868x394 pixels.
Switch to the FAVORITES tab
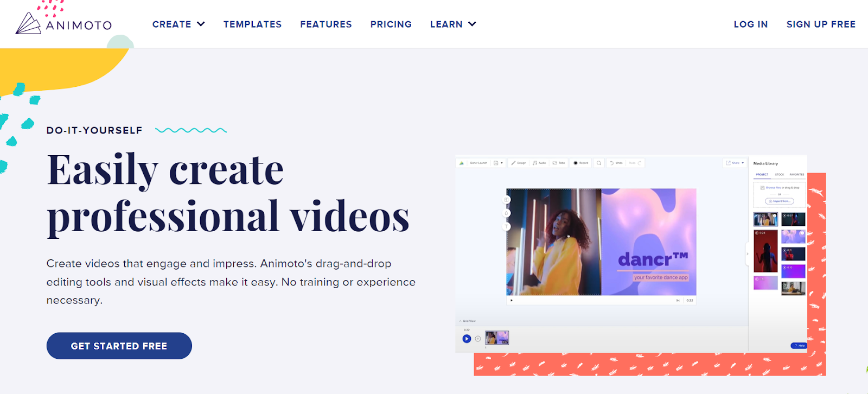[797, 175]
